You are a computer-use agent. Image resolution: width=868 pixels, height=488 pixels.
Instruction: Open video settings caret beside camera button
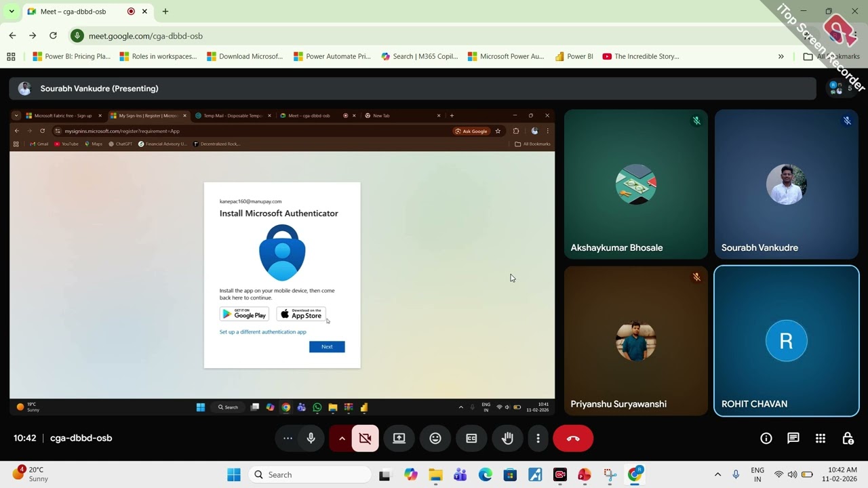[342, 439]
